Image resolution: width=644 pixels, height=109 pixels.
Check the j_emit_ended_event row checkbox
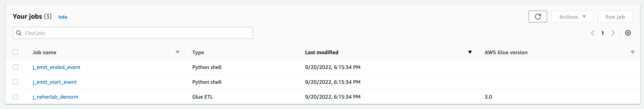(15, 67)
